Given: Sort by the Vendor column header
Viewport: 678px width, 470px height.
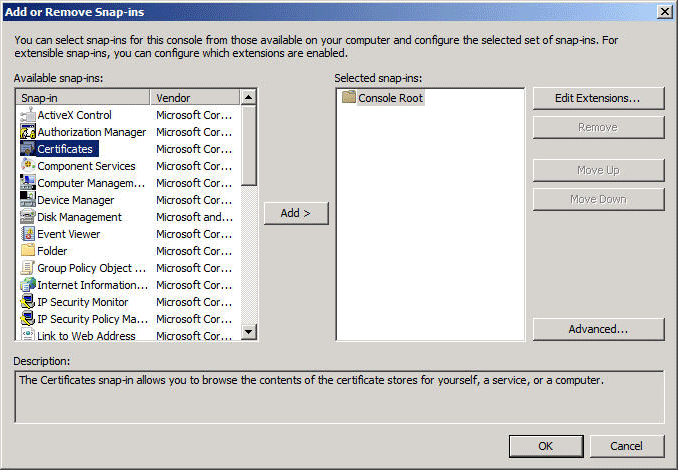Looking at the screenshot, I should [x=195, y=98].
